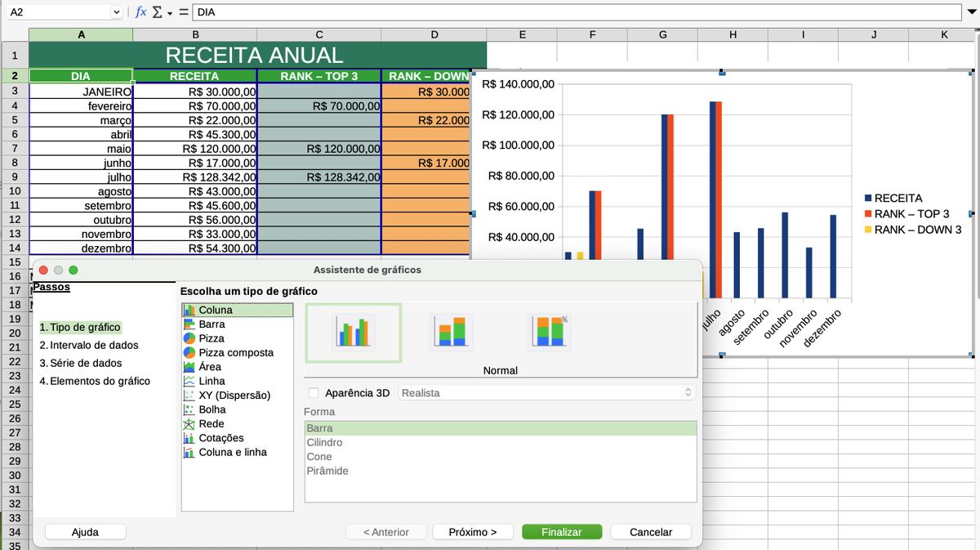Click the formula equals sign icon
This screenshot has height=550, width=980.
click(183, 12)
